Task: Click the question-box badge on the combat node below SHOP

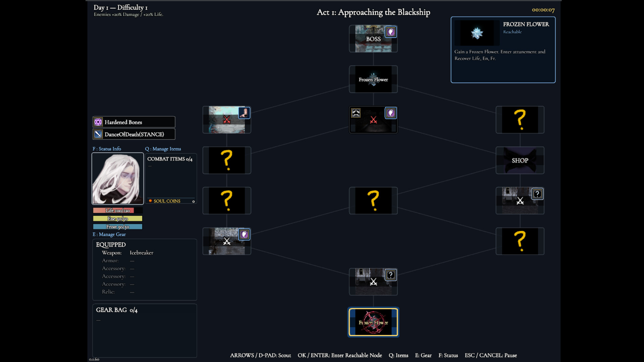Action: coord(537,194)
